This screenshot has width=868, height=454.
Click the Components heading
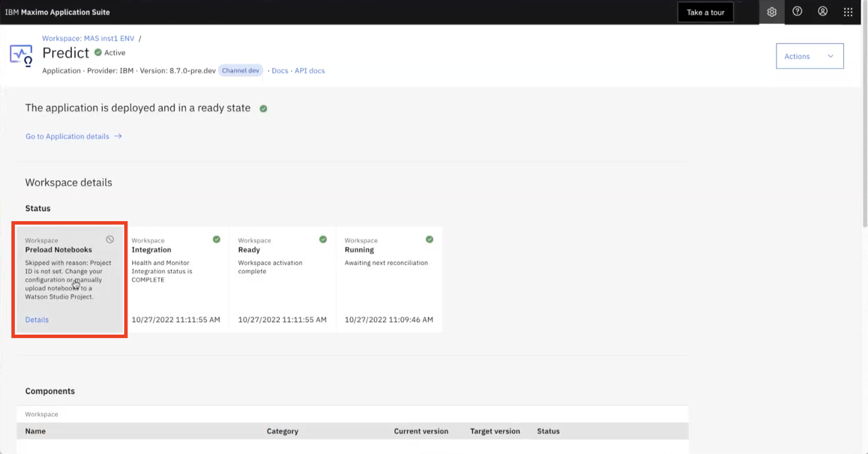50,391
